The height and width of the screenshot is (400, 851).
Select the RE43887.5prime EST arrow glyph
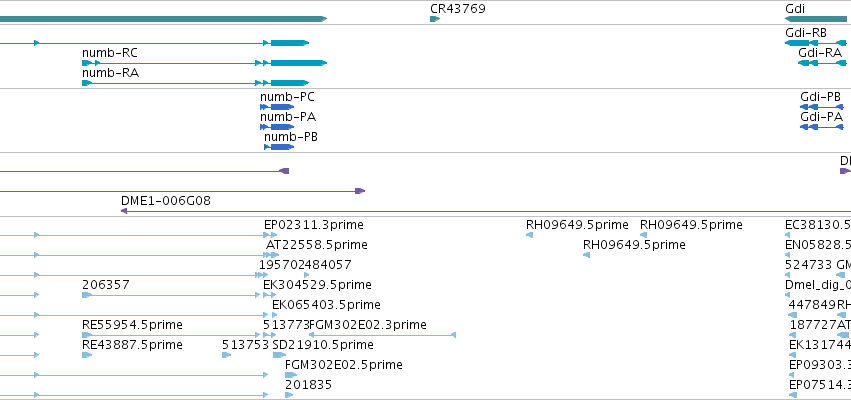pos(87,355)
